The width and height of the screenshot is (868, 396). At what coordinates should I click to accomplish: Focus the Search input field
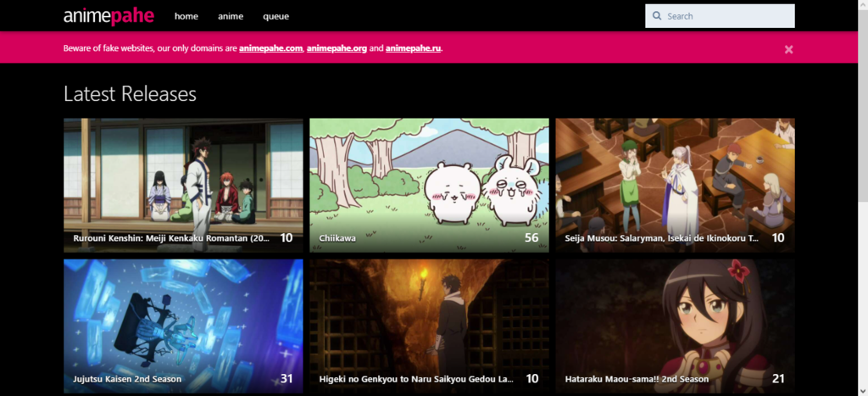click(720, 16)
